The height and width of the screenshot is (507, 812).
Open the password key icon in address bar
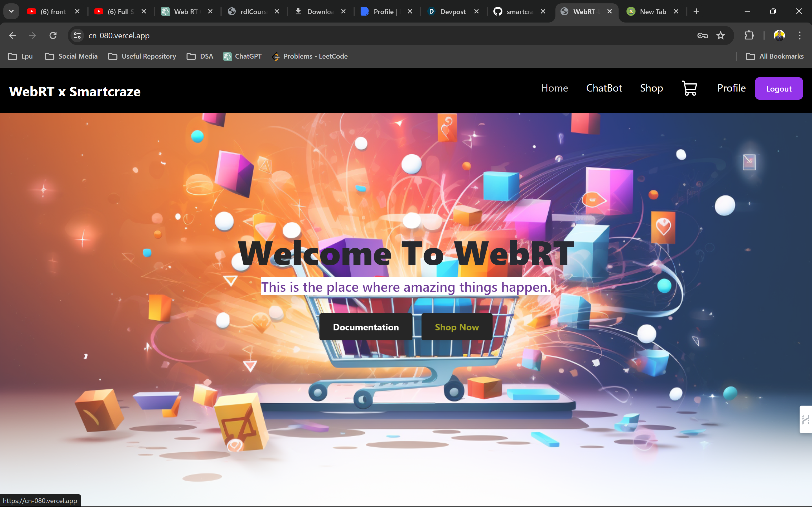tap(702, 35)
